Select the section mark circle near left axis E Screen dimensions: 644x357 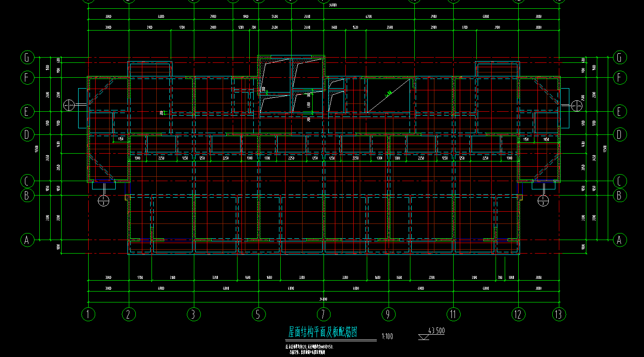point(69,105)
